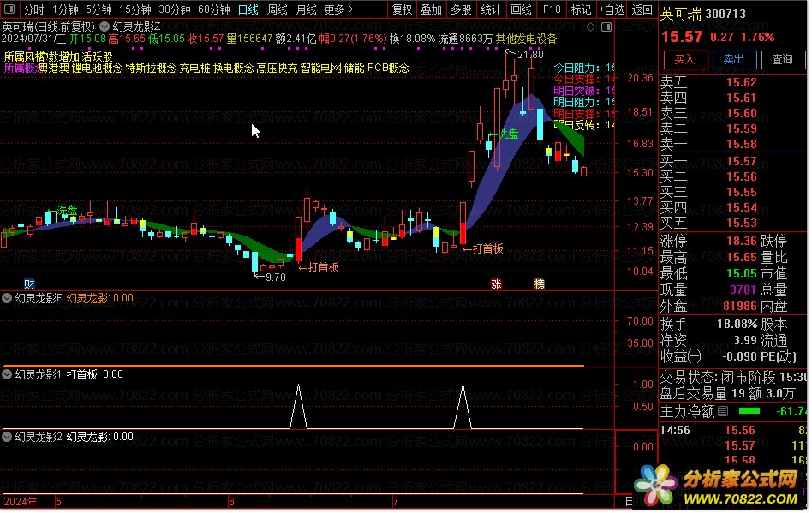Screen dimensions: 812x513
Task: Click the 9.78 low price marker
Action: 274,277
